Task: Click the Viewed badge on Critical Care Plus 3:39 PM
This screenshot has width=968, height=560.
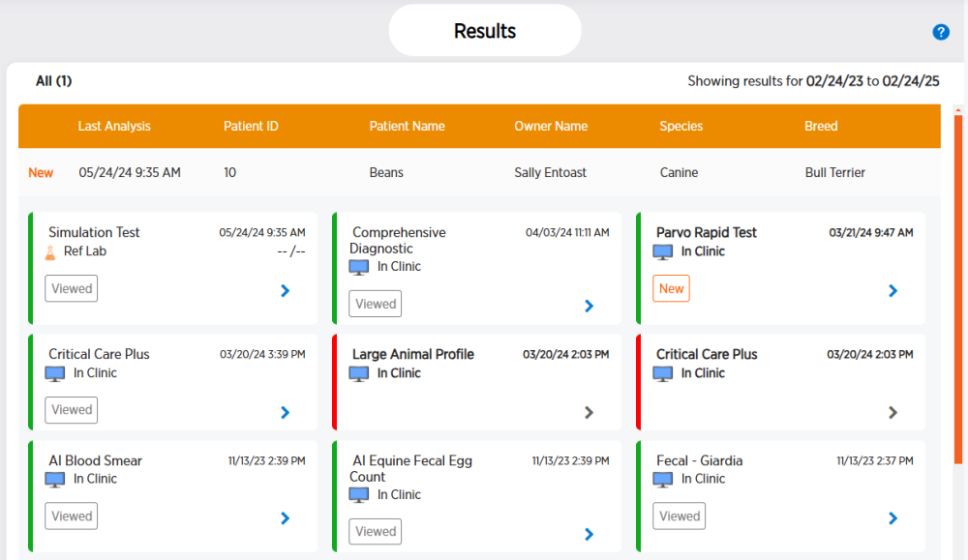Action: pos(71,410)
